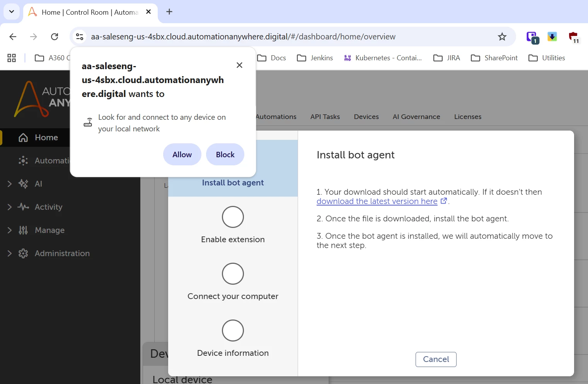Click the browser forward arrow
This screenshot has height=384, width=588.
pyautogui.click(x=34, y=37)
